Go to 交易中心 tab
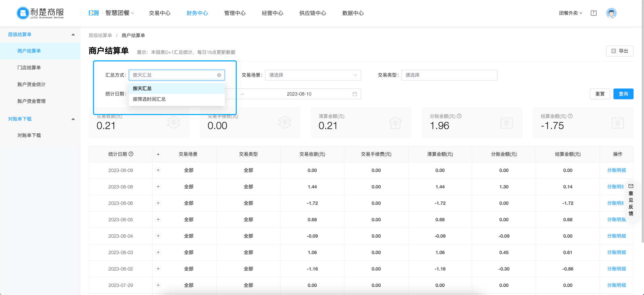Viewport: 644px width, 295px height. point(160,13)
